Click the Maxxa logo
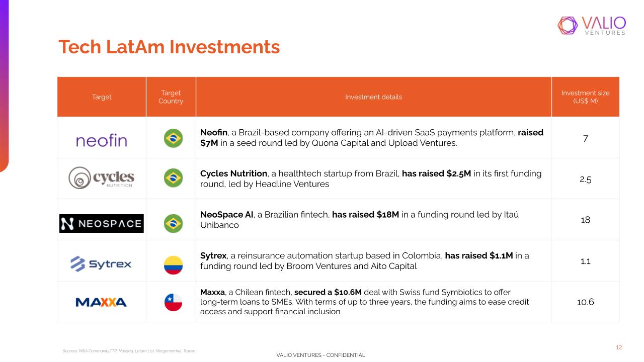 [x=101, y=302]
